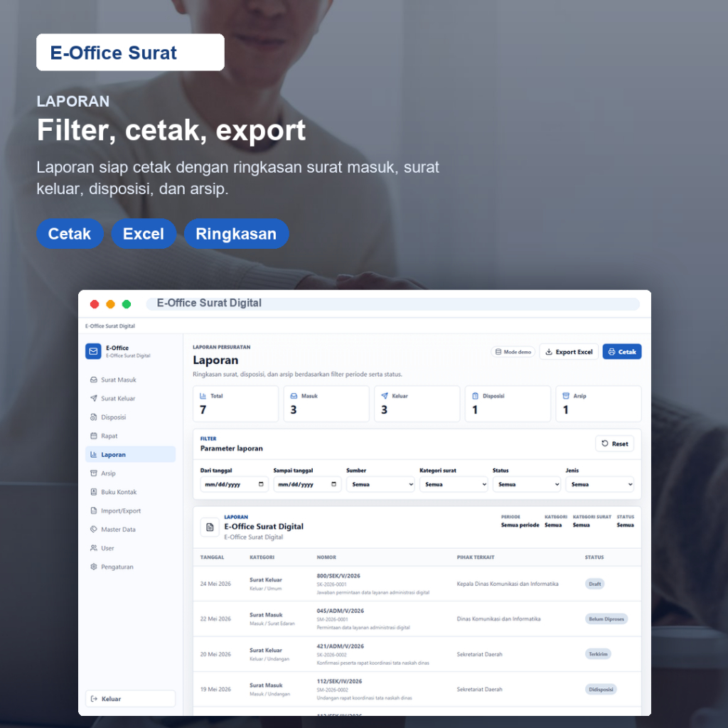Reset the laporan filter parameters
Image resolution: width=728 pixels, height=728 pixels.
(615, 444)
